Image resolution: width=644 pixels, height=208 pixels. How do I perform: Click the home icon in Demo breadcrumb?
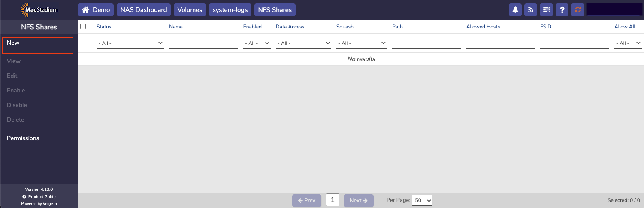coord(86,10)
